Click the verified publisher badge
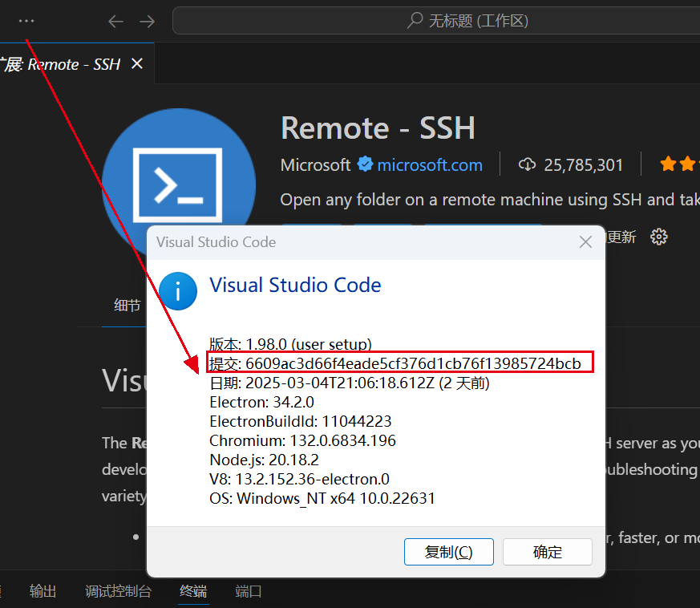This screenshot has width=700, height=608. (365, 164)
